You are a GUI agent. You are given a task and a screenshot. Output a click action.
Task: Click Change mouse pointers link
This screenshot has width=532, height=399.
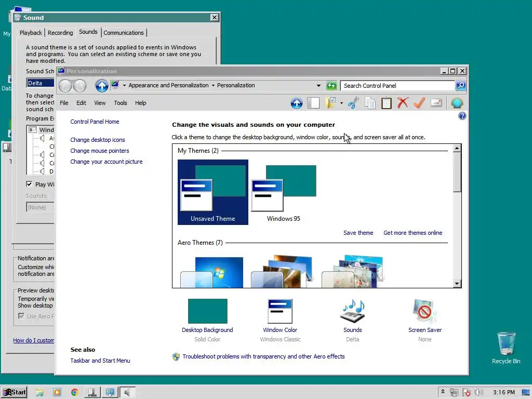[x=99, y=151]
